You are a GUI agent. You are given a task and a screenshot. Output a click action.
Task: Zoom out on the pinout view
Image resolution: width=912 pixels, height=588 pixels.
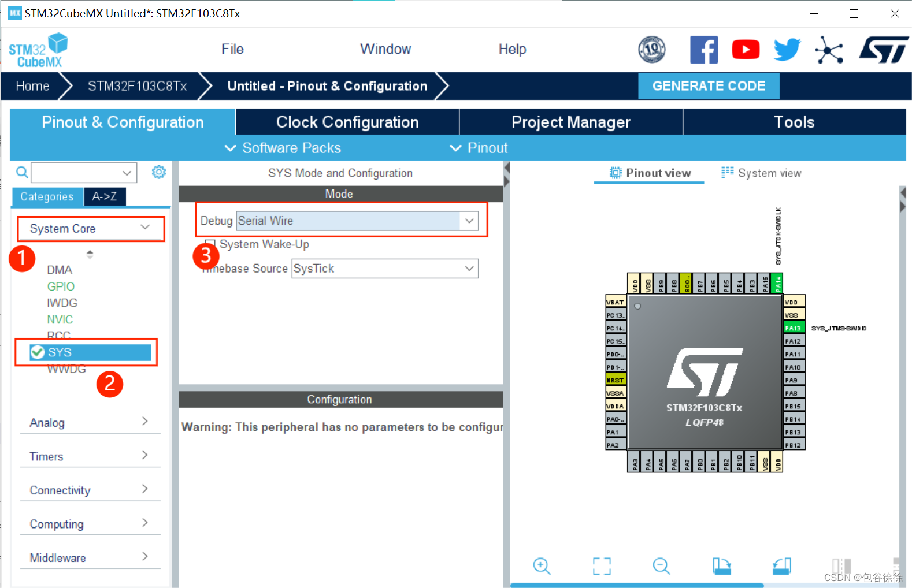[x=661, y=566]
